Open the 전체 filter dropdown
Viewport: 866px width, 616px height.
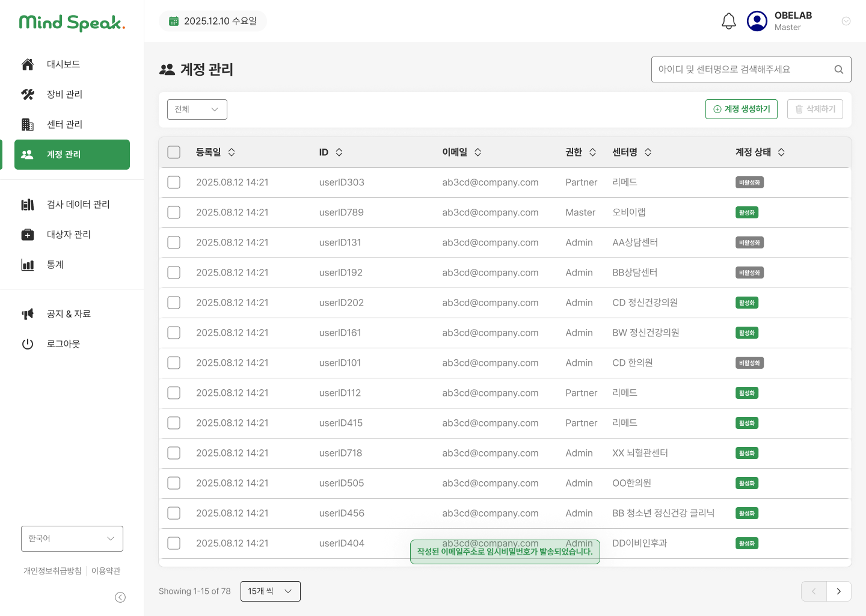pos(197,109)
